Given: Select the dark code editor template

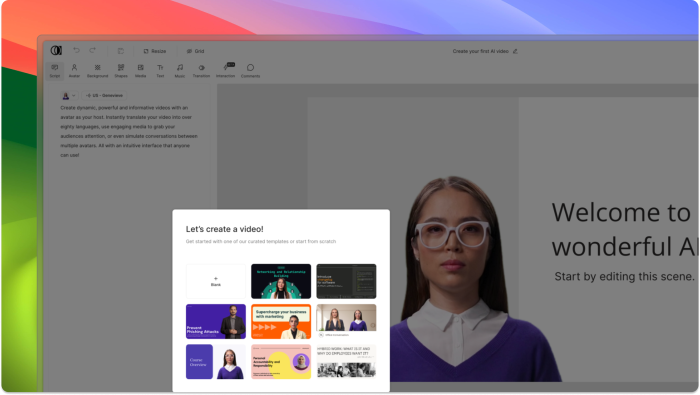Looking at the screenshot, I should pyautogui.click(x=346, y=281).
